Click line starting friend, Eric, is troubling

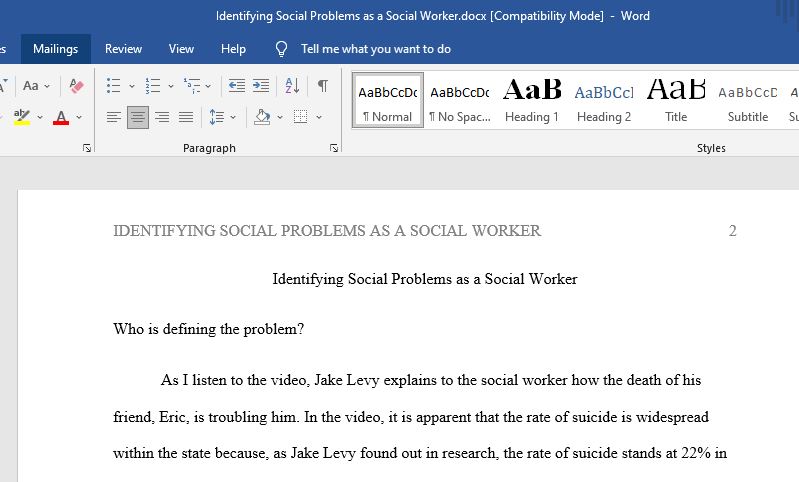(x=411, y=417)
